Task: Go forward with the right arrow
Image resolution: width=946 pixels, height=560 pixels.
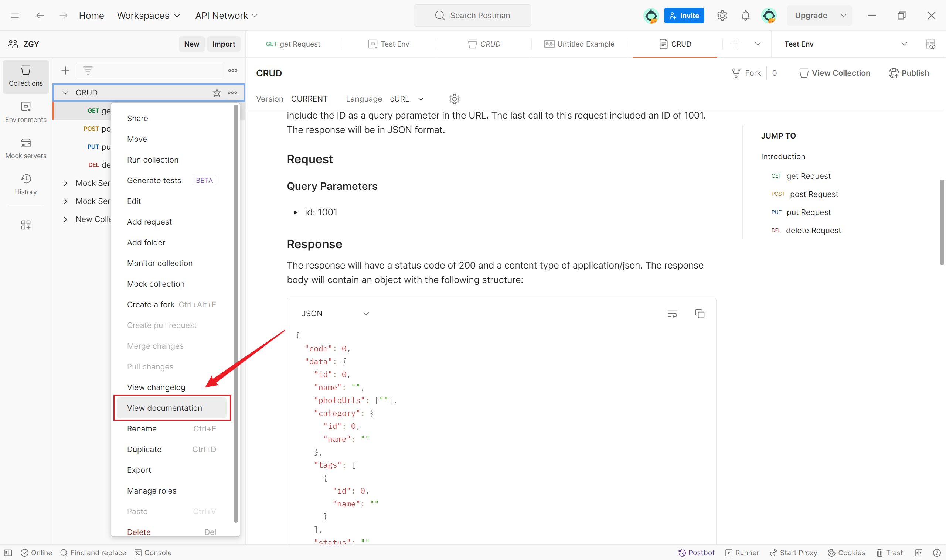Action: point(64,16)
